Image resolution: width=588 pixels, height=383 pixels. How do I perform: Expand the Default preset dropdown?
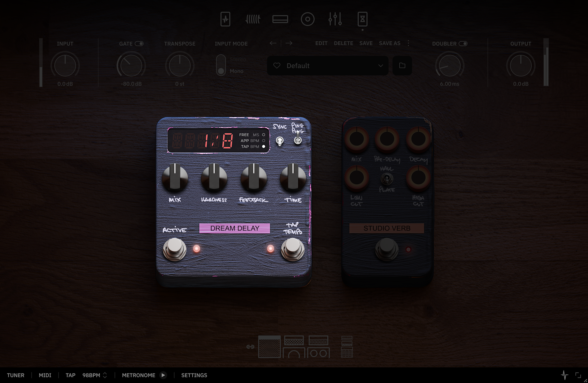[380, 66]
